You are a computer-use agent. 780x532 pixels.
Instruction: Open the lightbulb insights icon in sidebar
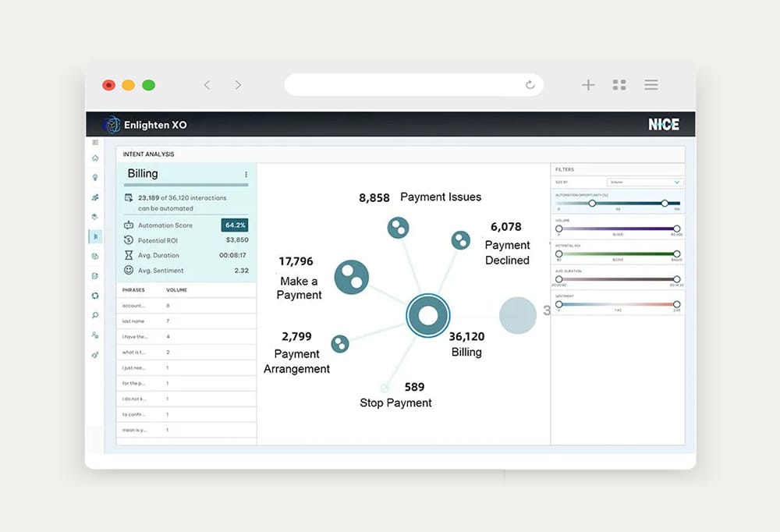tap(95, 178)
